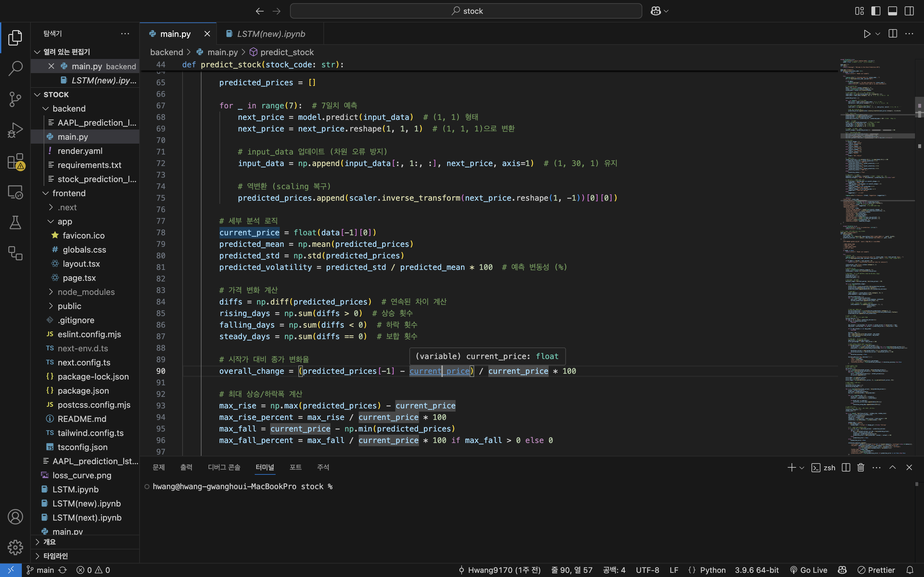Open the Search view in activity bar
Screen dimensions: 924x577
(15, 68)
